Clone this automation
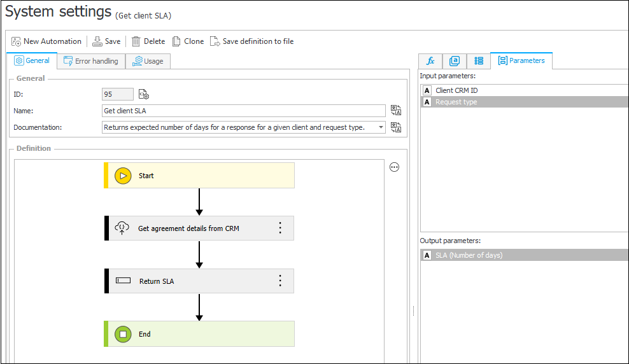 pyautogui.click(x=188, y=41)
